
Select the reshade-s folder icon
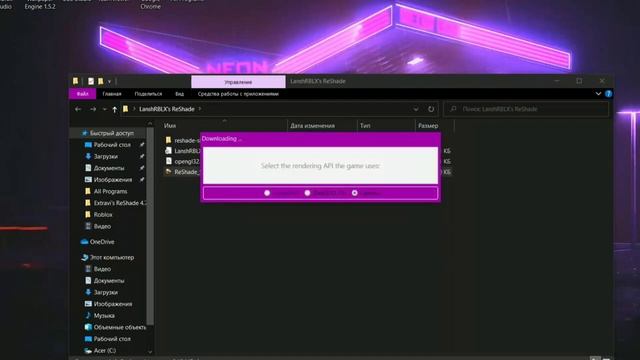pyautogui.click(x=168, y=140)
